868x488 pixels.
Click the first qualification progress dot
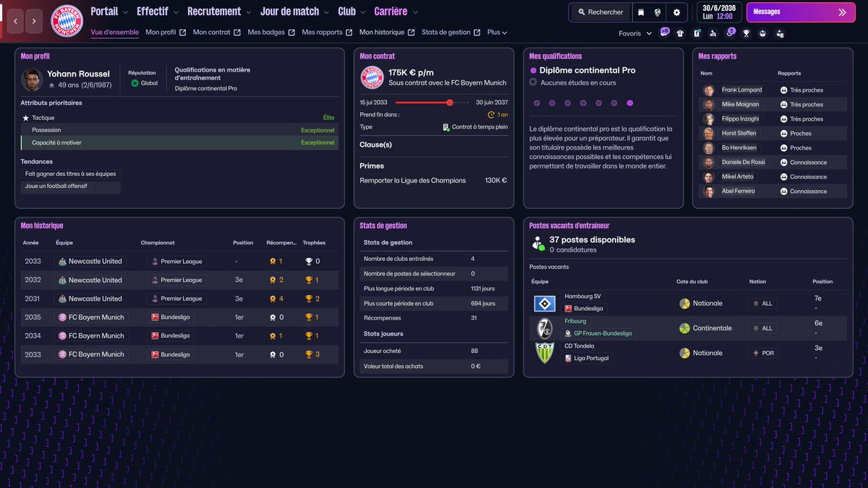pos(537,103)
